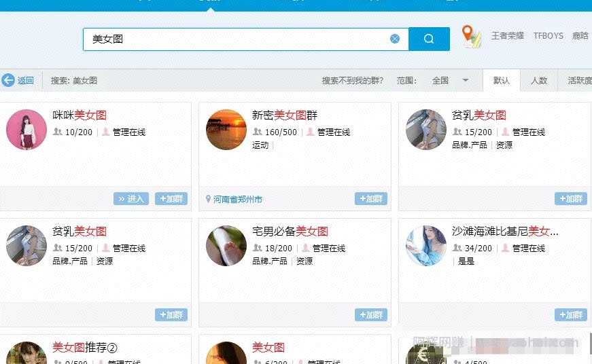The height and width of the screenshot is (364, 592).
Task: Open the nearby groups map icon
Action: (472, 37)
